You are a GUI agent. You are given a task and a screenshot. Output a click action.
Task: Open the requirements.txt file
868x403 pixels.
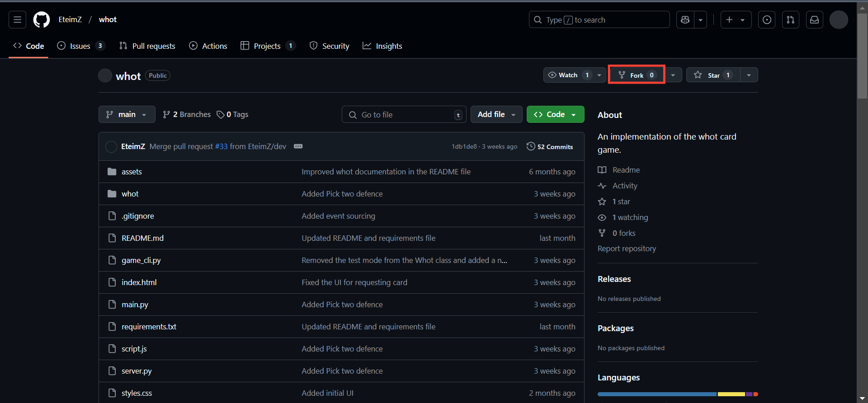(149, 327)
